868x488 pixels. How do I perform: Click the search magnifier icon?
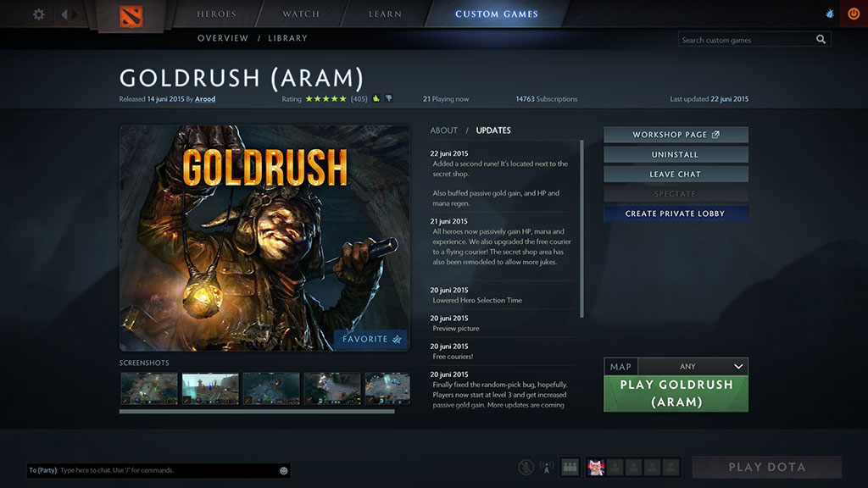[x=821, y=40]
